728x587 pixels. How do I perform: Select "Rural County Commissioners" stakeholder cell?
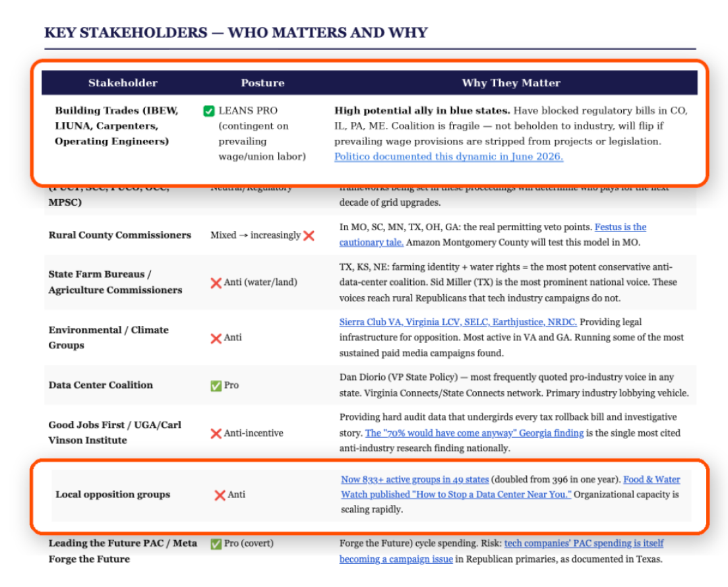tap(120, 235)
